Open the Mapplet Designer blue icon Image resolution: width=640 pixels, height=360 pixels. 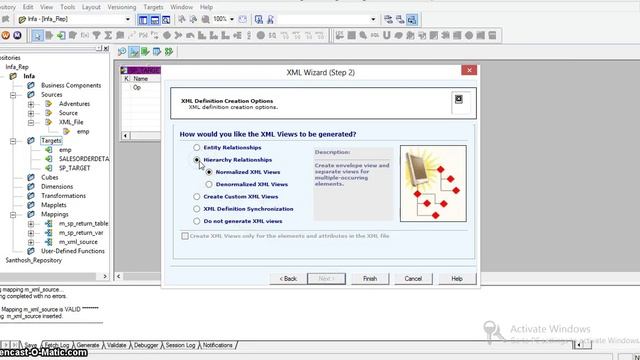pyautogui.click(x=157, y=52)
